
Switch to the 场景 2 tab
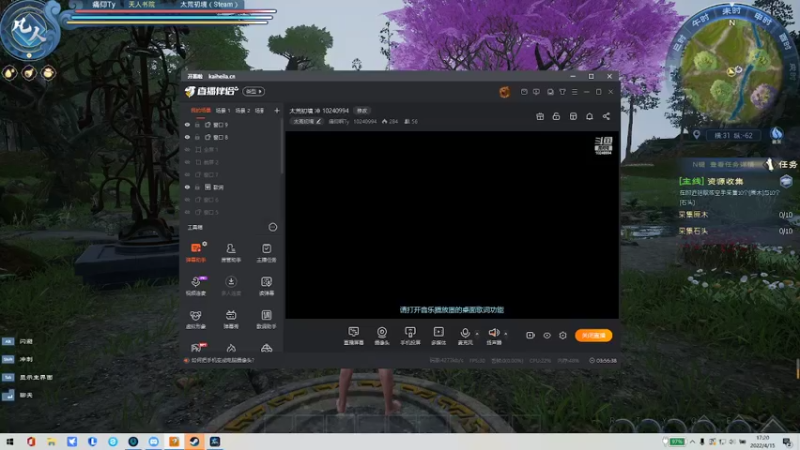(242, 110)
